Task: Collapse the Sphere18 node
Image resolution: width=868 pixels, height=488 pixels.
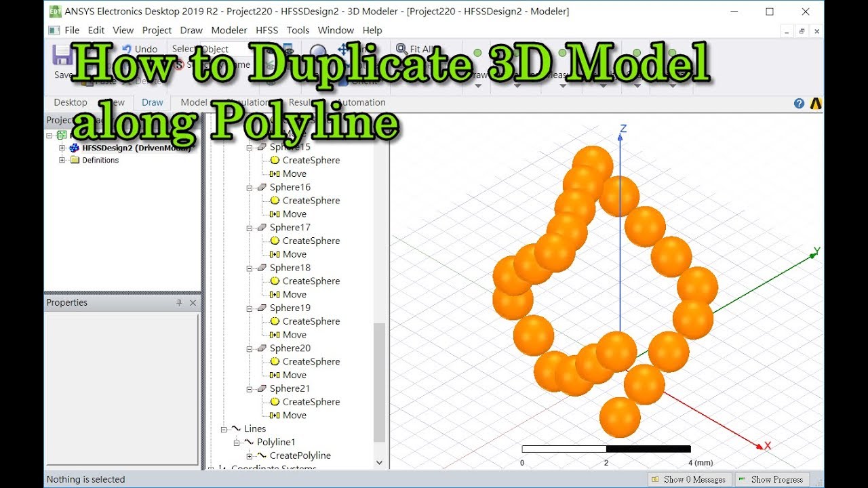Action: [249, 268]
